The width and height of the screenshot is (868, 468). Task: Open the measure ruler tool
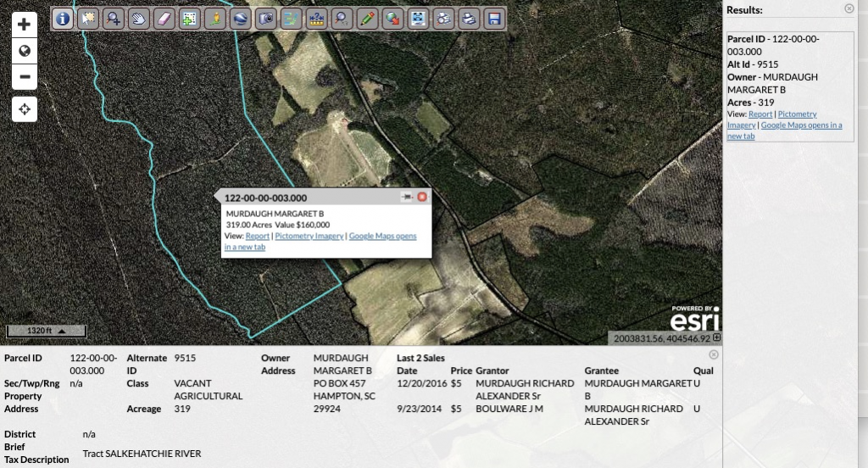click(316, 18)
